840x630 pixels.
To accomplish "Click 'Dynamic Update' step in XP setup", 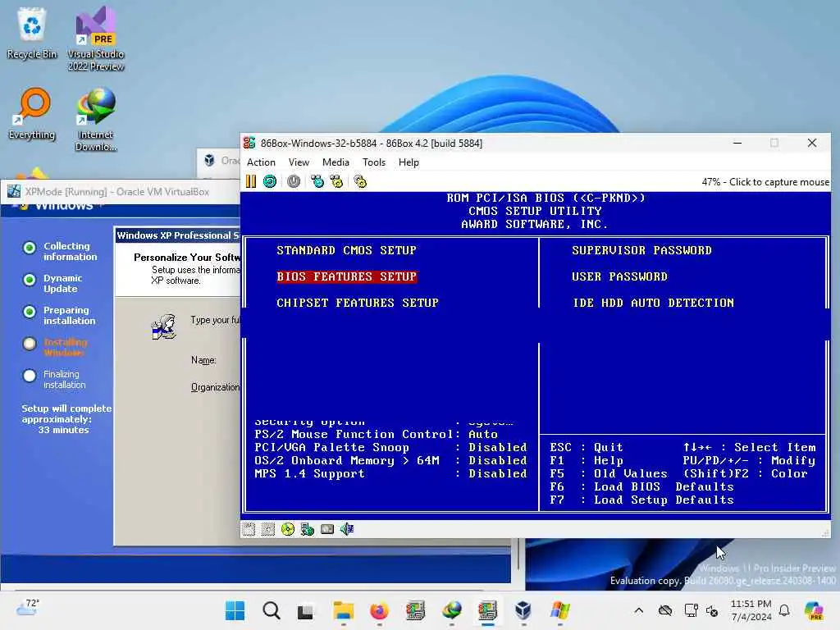I will pyautogui.click(x=62, y=283).
